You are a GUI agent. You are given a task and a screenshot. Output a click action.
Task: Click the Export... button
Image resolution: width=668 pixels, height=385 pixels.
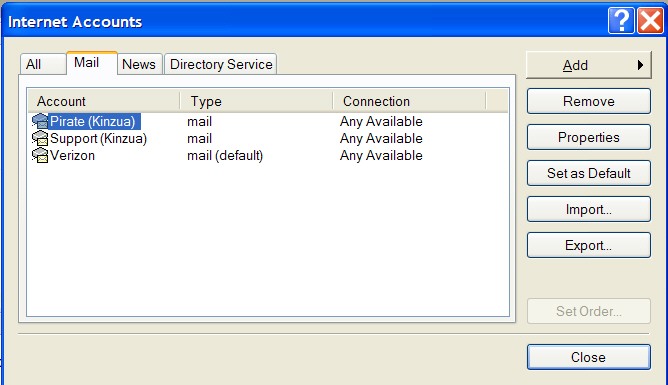pos(589,245)
